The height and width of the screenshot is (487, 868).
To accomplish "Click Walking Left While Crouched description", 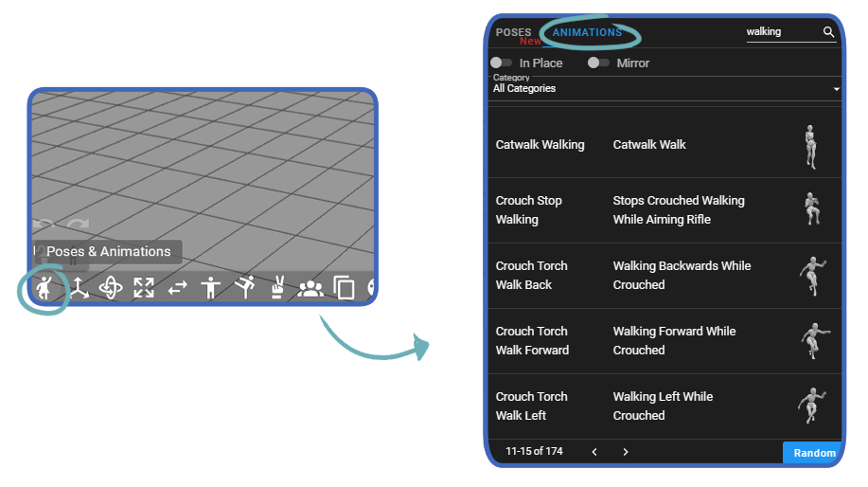I will 663,406.
